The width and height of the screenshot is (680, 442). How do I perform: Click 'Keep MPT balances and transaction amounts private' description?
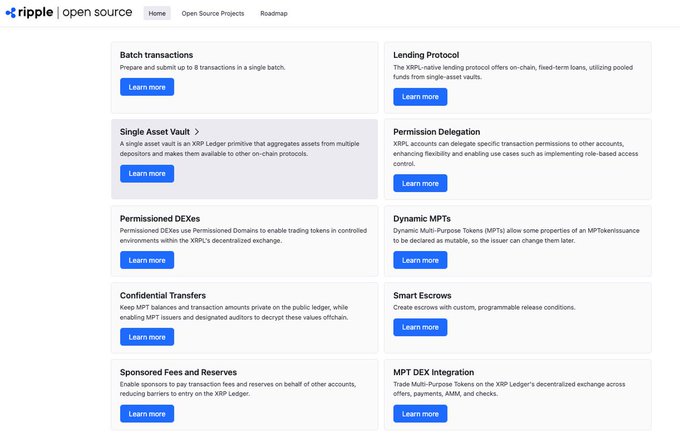pos(234,312)
